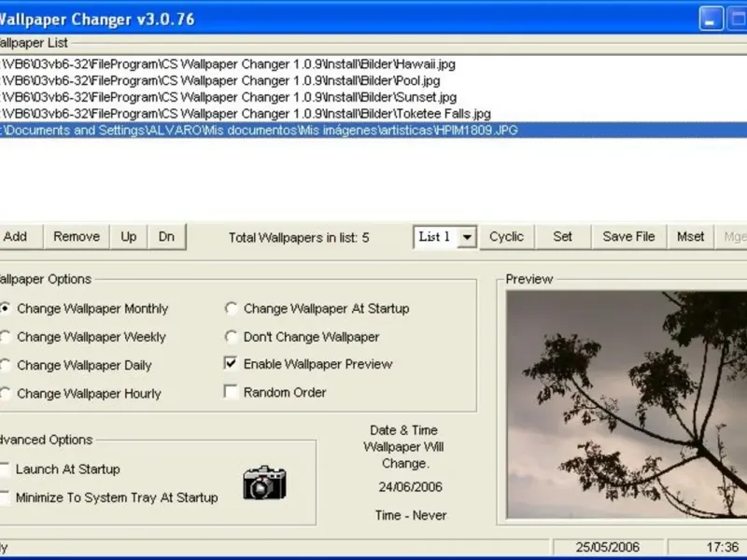Click the Dn button
The width and height of the screenshot is (747, 560).
click(166, 237)
